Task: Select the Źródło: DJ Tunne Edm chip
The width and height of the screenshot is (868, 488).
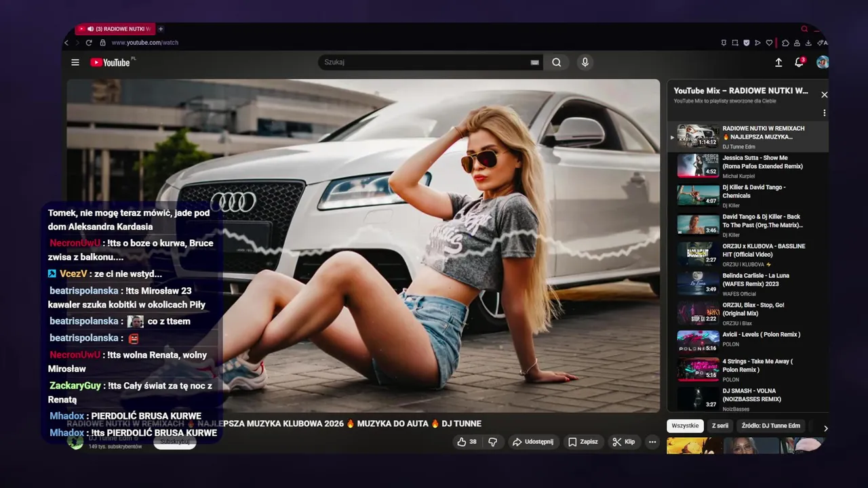Action: 771,426
